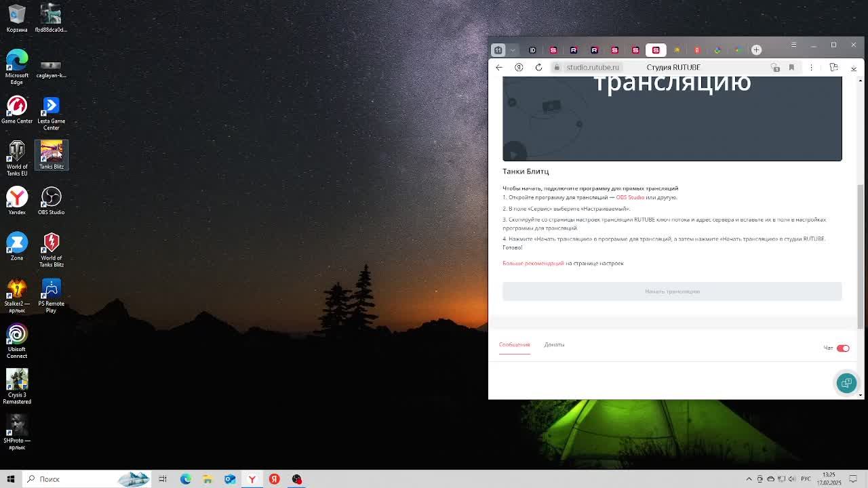Open the browser three-dot page menu

(811, 67)
